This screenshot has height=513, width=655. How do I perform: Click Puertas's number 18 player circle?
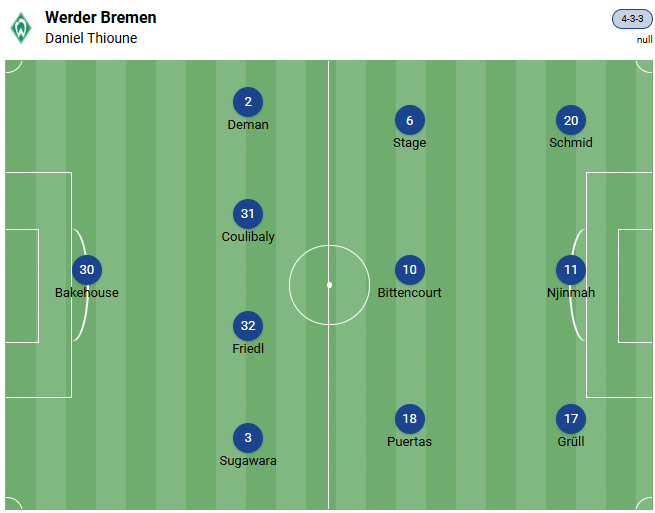(x=409, y=419)
